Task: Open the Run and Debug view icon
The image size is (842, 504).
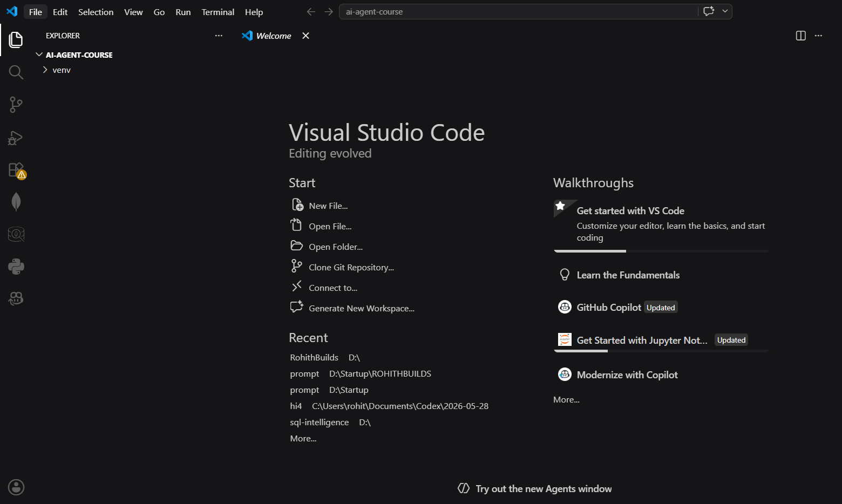Action: (16, 138)
